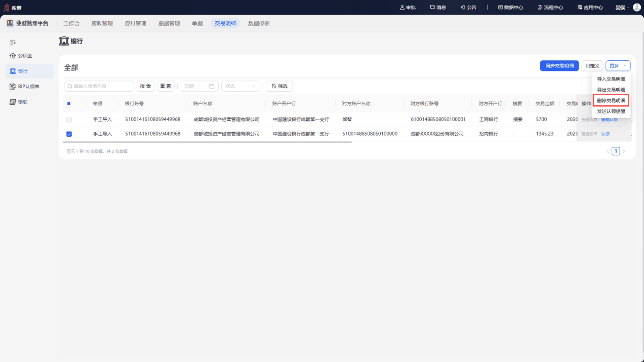The width and height of the screenshot is (644, 362).
Task: Open the 日期 date picker field
Action: pyautogui.click(x=199, y=86)
